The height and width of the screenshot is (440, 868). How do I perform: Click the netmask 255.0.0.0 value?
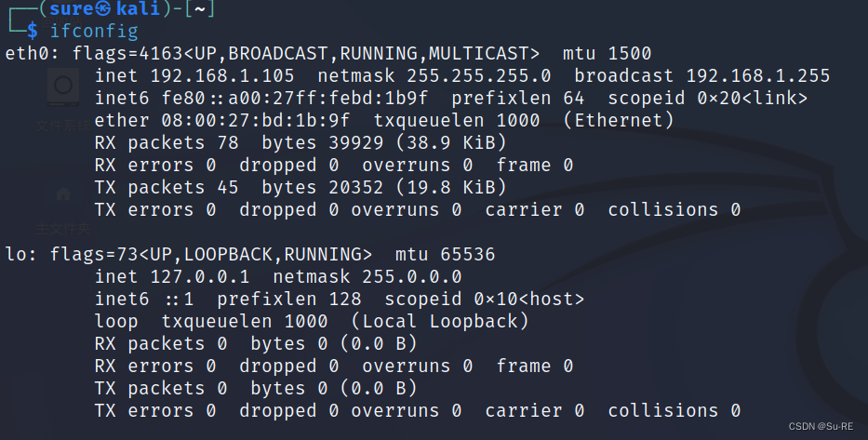coord(412,276)
